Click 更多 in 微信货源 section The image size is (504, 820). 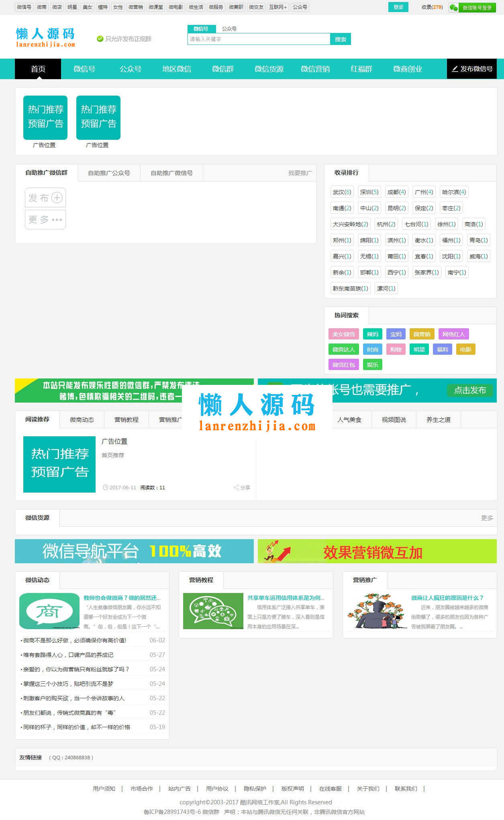[x=487, y=518]
